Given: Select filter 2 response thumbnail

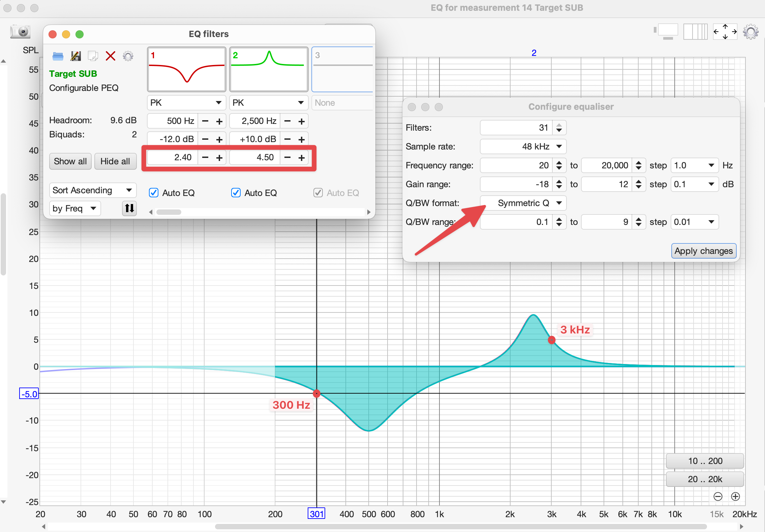Looking at the screenshot, I should [x=269, y=69].
